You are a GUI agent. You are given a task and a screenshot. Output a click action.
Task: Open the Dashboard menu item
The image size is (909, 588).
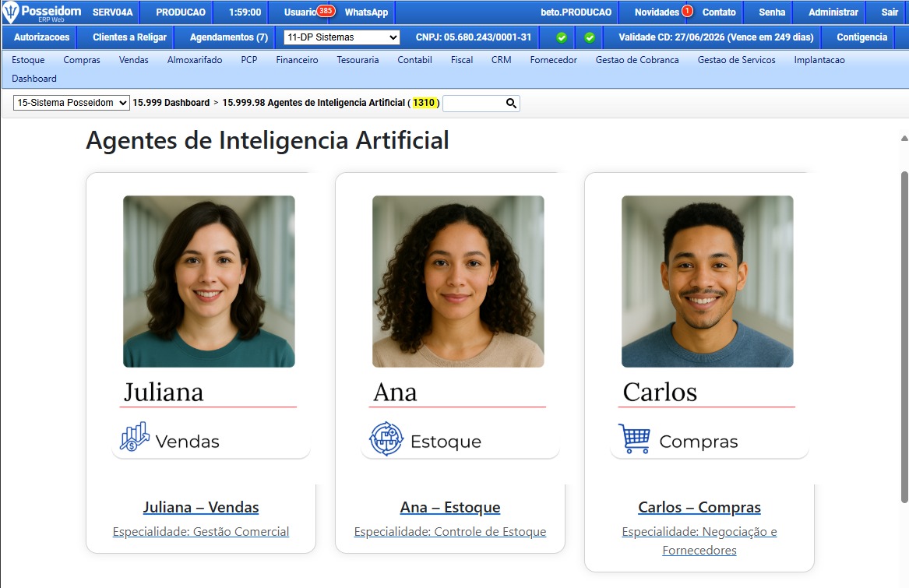(34, 79)
